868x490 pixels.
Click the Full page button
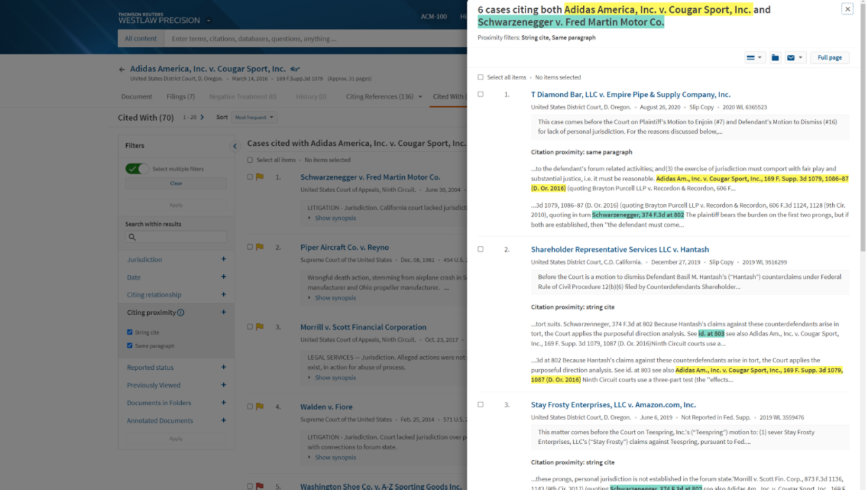click(x=829, y=58)
